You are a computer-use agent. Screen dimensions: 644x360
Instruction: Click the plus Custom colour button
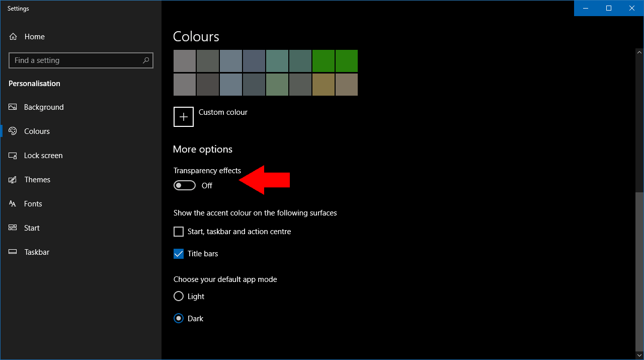coord(184,117)
